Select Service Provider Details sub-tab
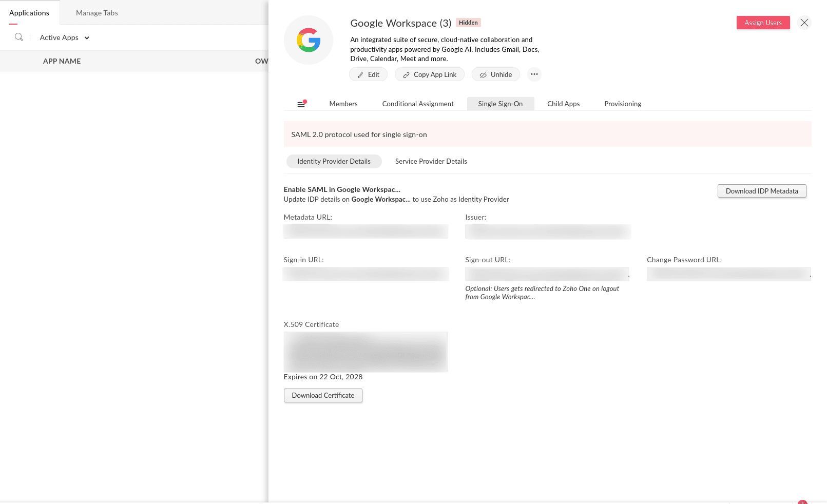 (431, 161)
